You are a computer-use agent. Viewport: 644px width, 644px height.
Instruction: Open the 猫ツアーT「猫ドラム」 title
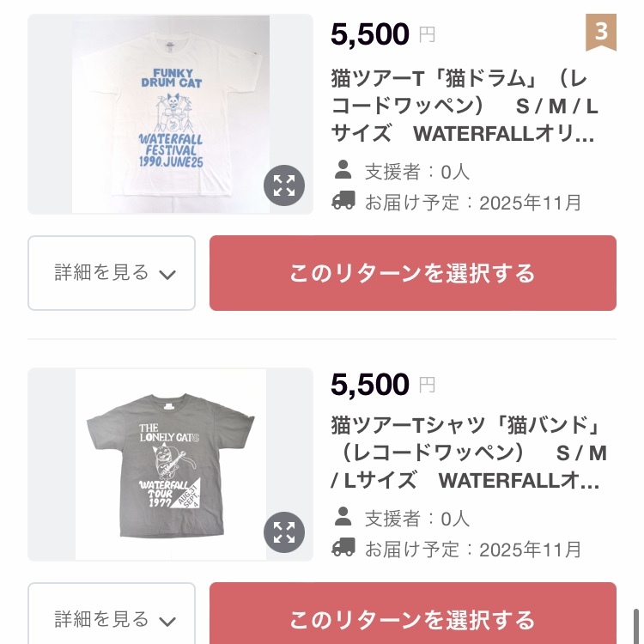[x=464, y=106]
